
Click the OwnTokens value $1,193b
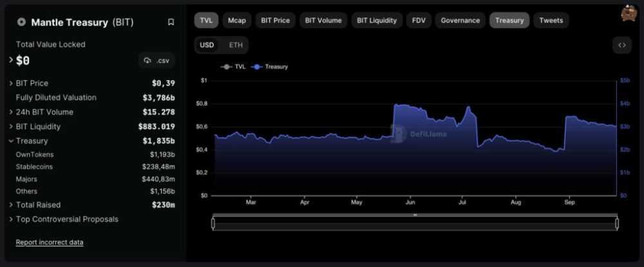[x=162, y=154]
